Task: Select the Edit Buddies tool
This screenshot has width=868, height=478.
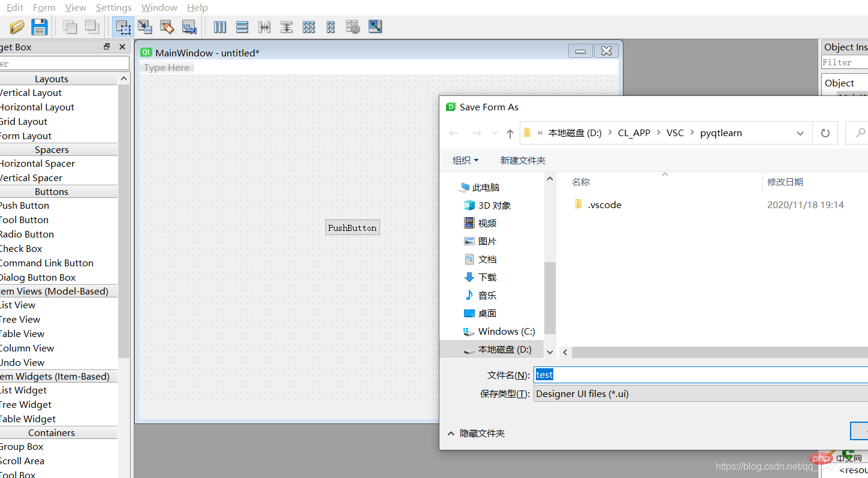Action: 167,27
